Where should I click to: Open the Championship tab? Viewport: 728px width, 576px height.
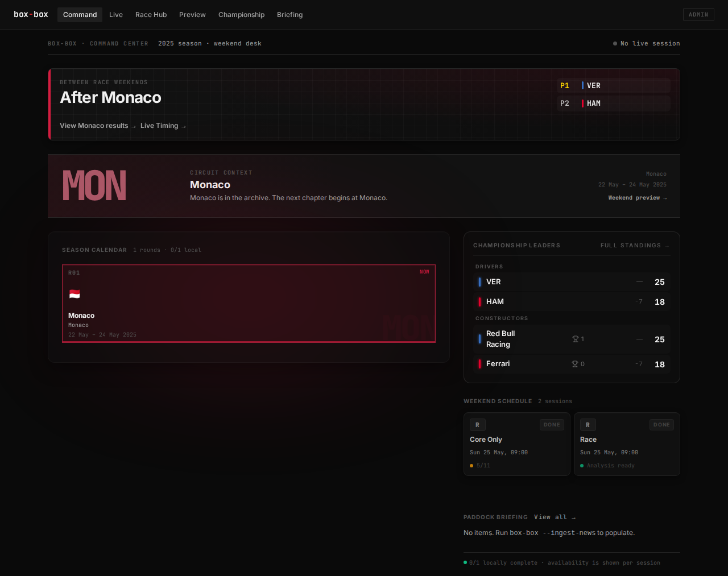tap(241, 15)
